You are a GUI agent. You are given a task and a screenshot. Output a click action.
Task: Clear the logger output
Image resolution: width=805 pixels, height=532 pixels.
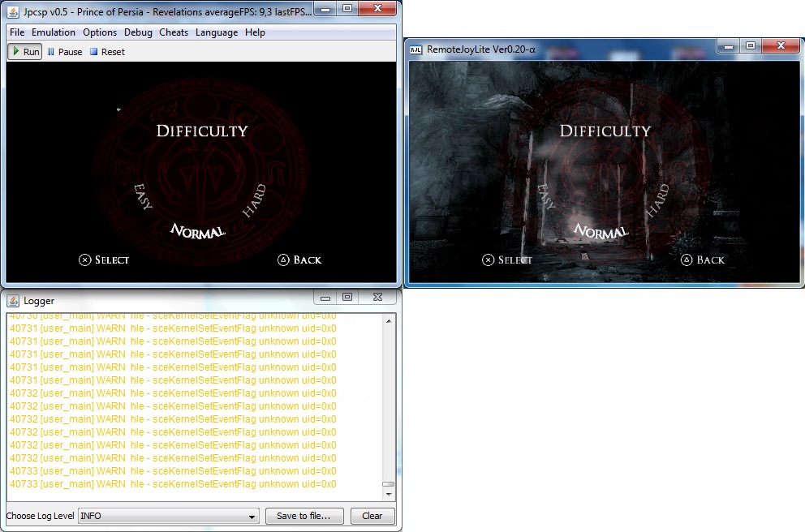pyautogui.click(x=372, y=516)
